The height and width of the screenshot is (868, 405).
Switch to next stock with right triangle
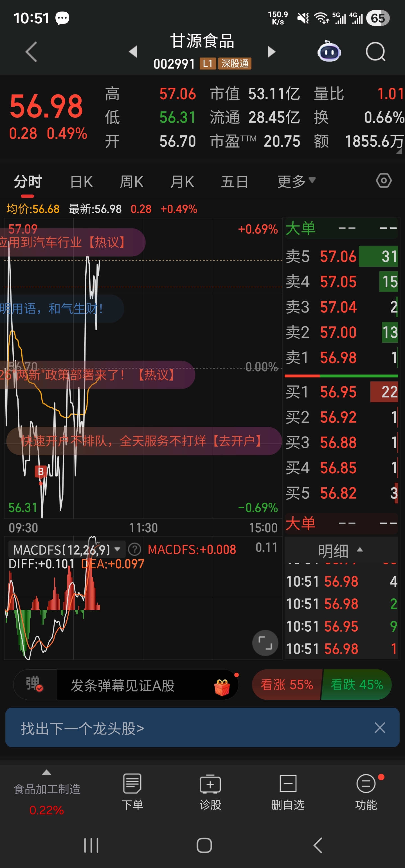tap(271, 51)
